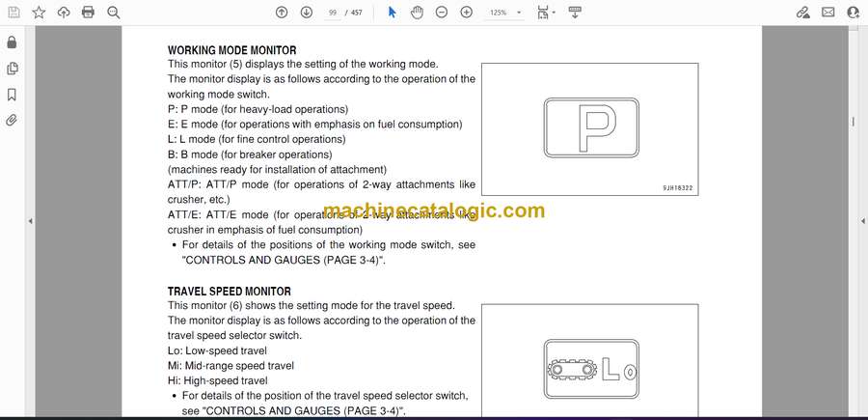Image resolution: width=868 pixels, height=420 pixels.
Task: Zoom in with the plus button
Action: coord(467,13)
